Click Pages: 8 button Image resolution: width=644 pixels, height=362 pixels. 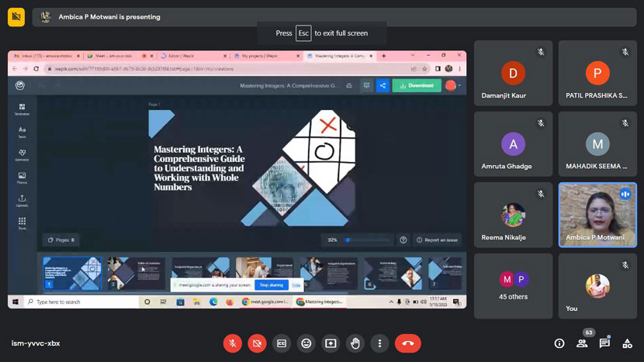click(x=61, y=240)
